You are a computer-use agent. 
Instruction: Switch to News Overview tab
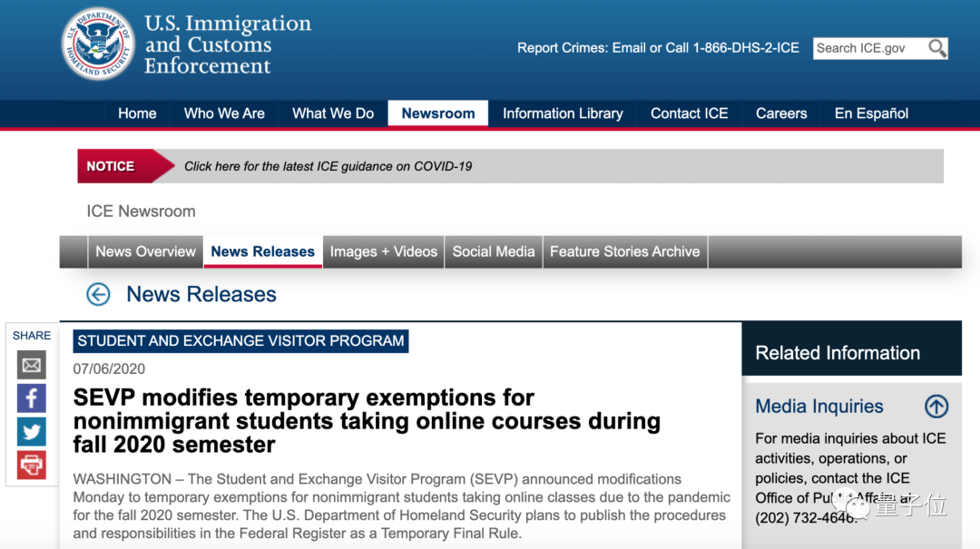145,252
